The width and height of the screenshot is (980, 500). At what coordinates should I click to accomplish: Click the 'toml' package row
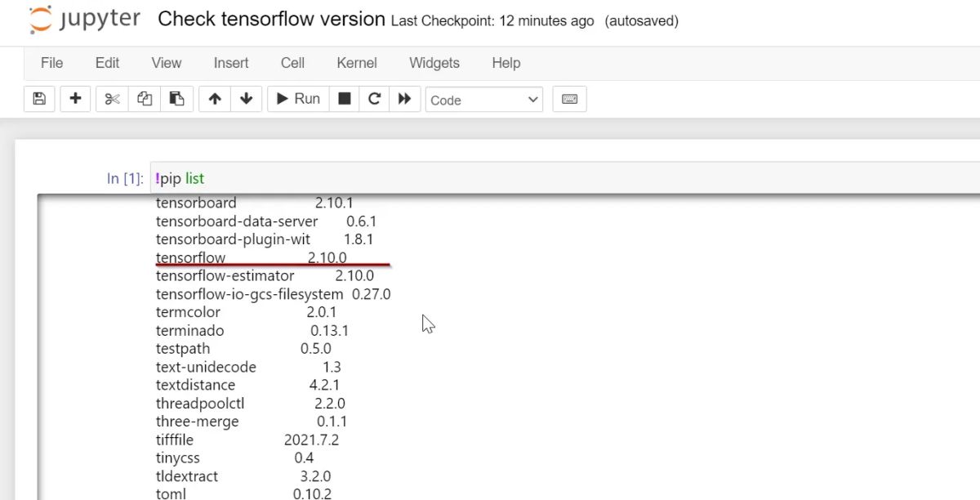point(243,493)
